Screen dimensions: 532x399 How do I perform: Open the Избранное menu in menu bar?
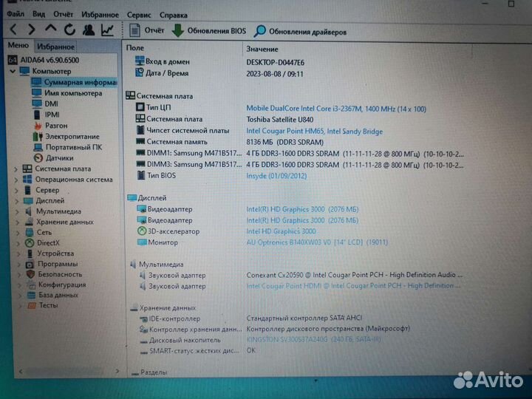(x=100, y=15)
